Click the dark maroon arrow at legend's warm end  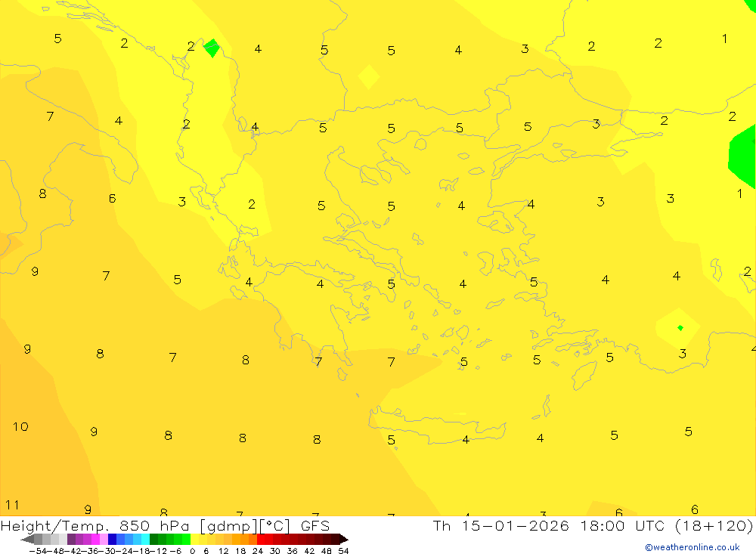pos(344,540)
